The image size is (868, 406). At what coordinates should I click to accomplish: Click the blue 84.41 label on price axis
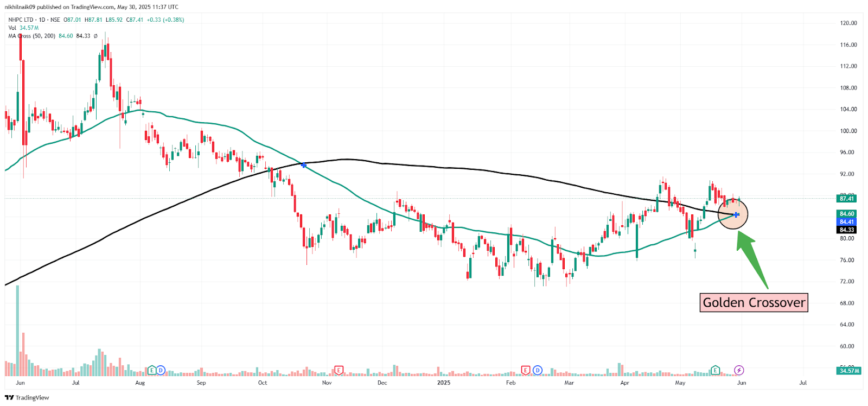[847, 222]
